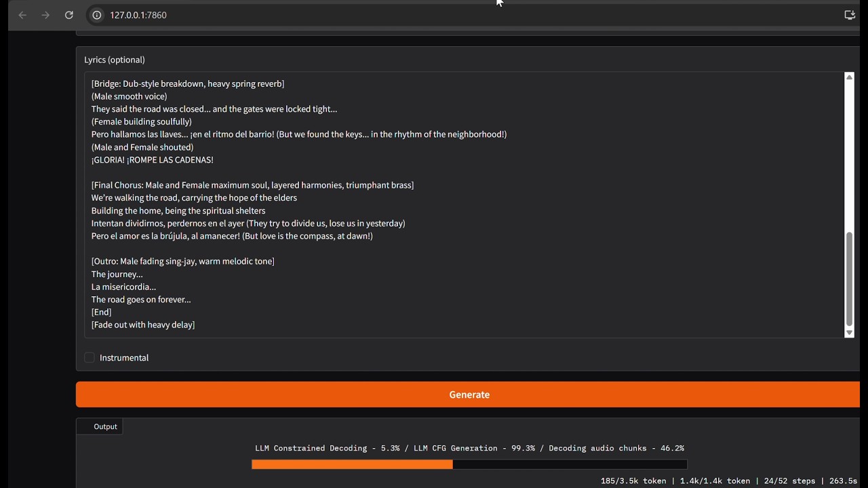Click the line starting "Intentan dividirnos"
The height and width of the screenshot is (488, 868).
[x=248, y=223]
